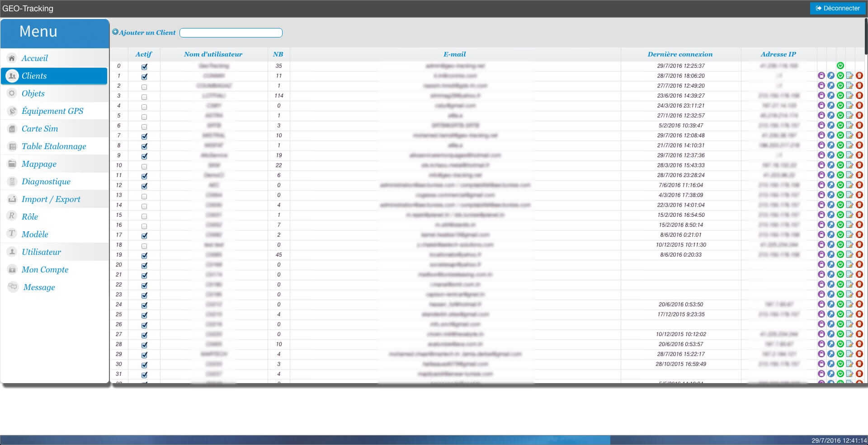Enable the Actif checkbox for row 2

click(x=144, y=86)
